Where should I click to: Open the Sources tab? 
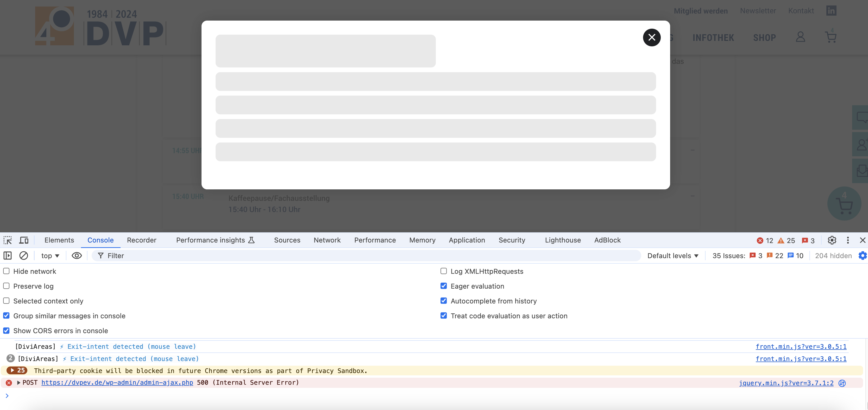[287, 240]
